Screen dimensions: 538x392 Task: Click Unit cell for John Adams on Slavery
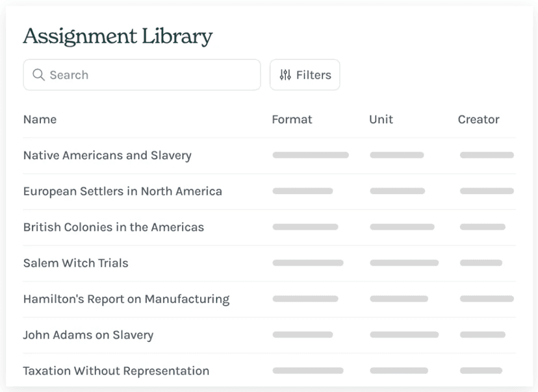point(403,336)
